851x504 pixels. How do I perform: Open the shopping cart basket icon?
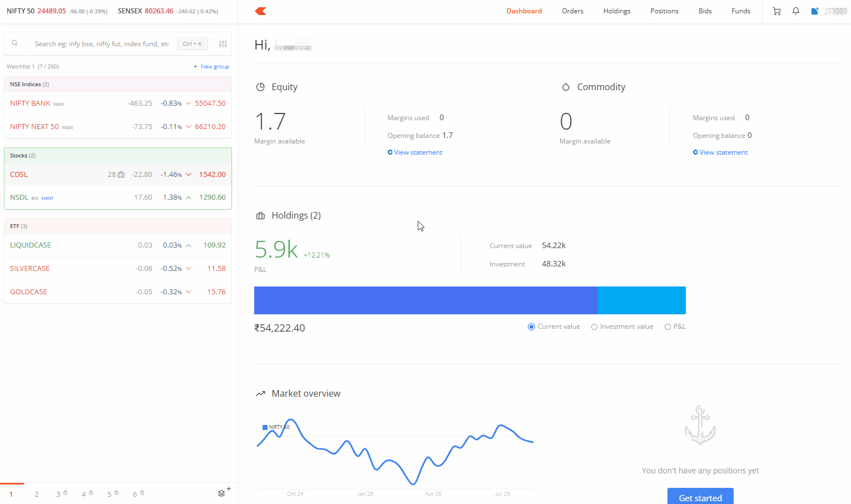click(x=776, y=11)
